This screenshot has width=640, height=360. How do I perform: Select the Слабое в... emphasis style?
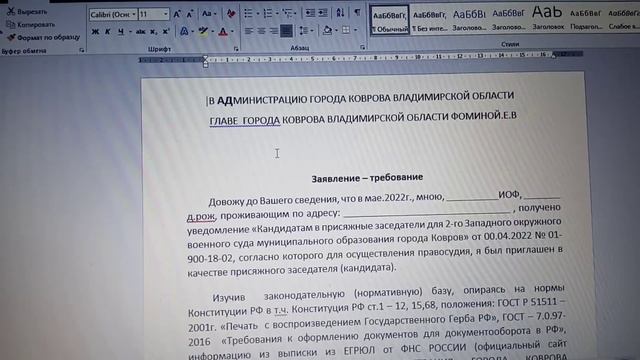[623, 19]
